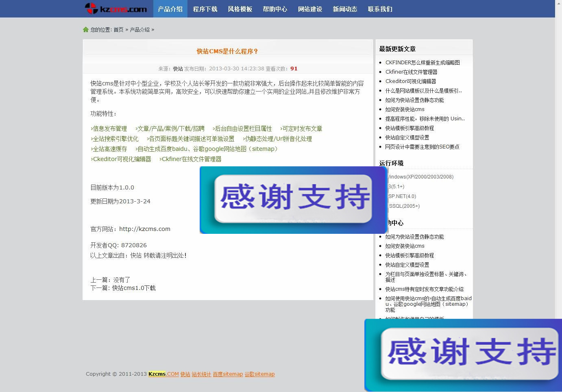This screenshot has height=392, width=562.
Task: Click the next article link 快站cms1.0下载
Action: [134, 288]
